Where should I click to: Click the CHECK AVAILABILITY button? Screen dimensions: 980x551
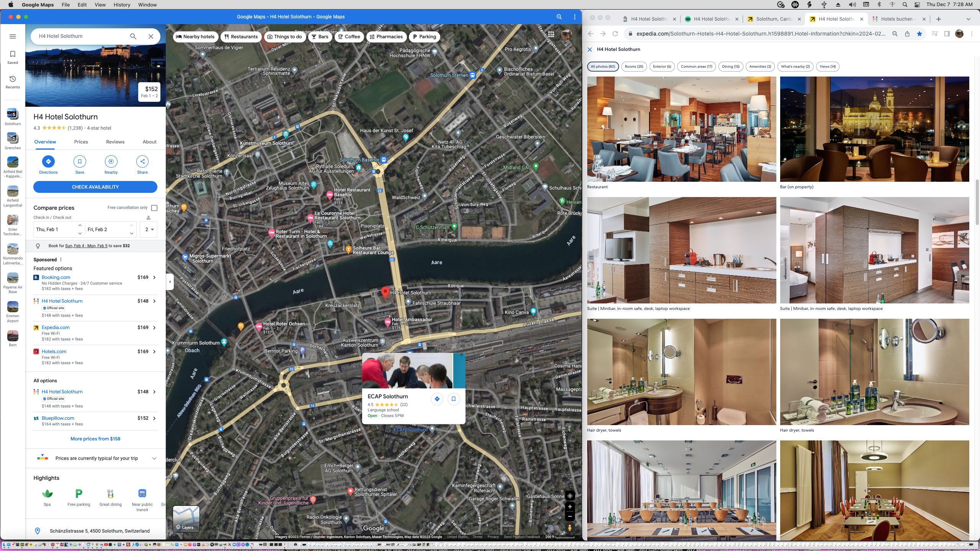click(95, 187)
